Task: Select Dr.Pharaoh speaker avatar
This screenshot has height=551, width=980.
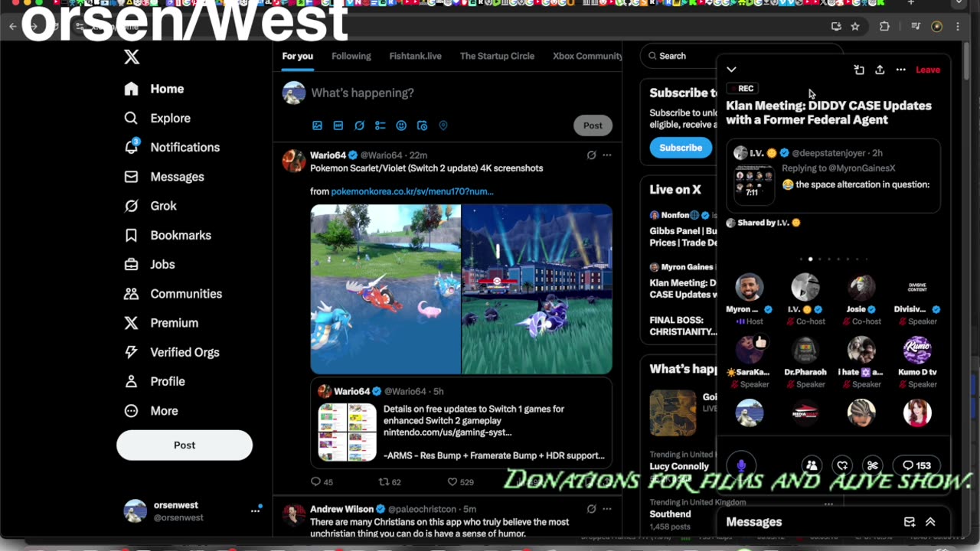Action: tap(805, 350)
